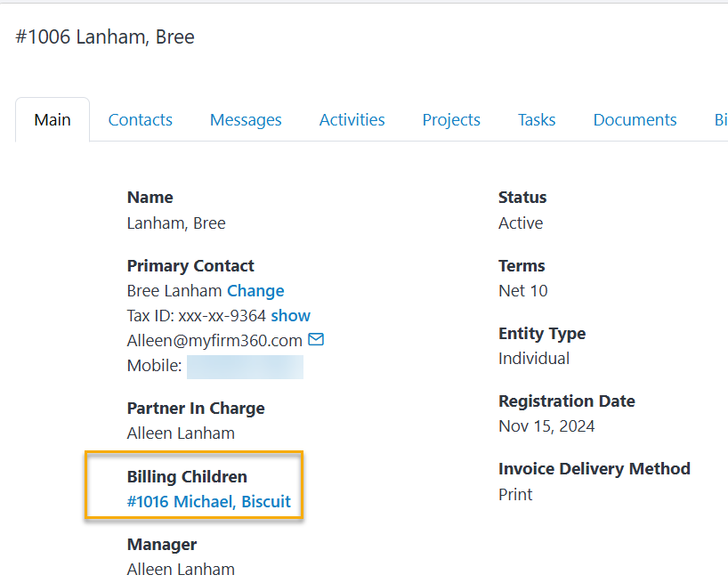728x583 pixels.
Task: Switch to the Contacts tab
Action: (x=140, y=119)
